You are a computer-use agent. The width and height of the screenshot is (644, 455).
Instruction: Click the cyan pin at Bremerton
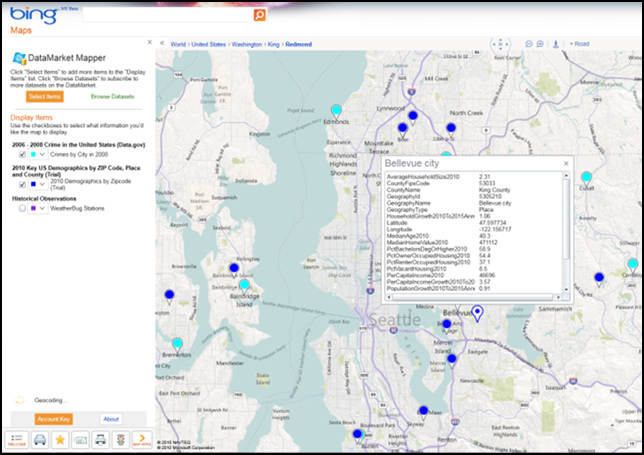[x=177, y=344]
